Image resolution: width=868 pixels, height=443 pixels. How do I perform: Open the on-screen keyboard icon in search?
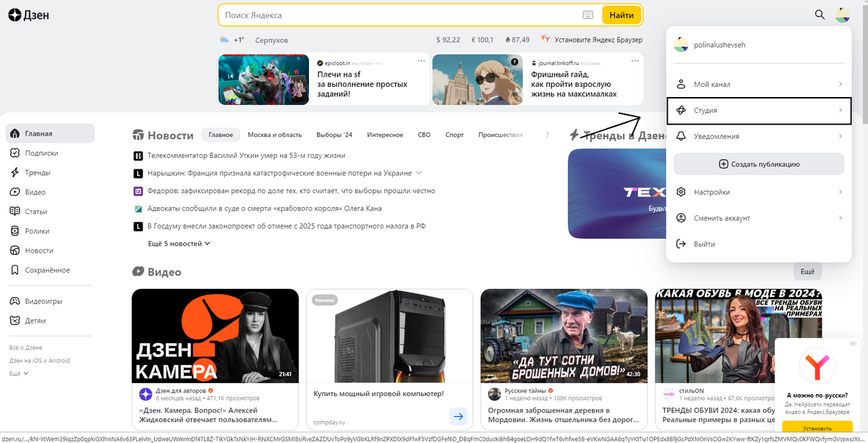pyautogui.click(x=588, y=15)
